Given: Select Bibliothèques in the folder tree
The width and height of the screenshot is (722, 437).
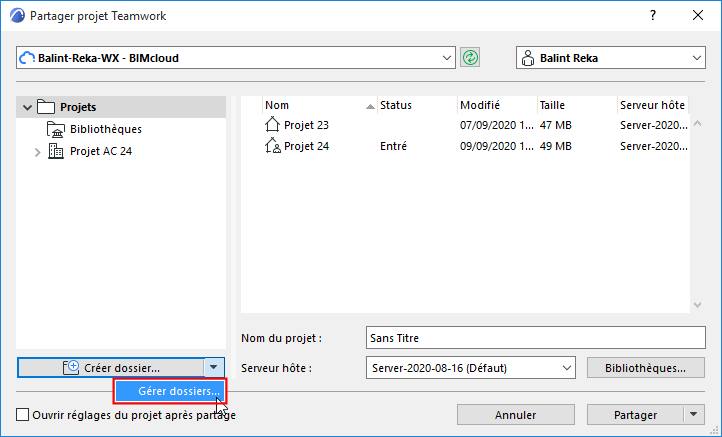Looking at the screenshot, I should (x=106, y=129).
